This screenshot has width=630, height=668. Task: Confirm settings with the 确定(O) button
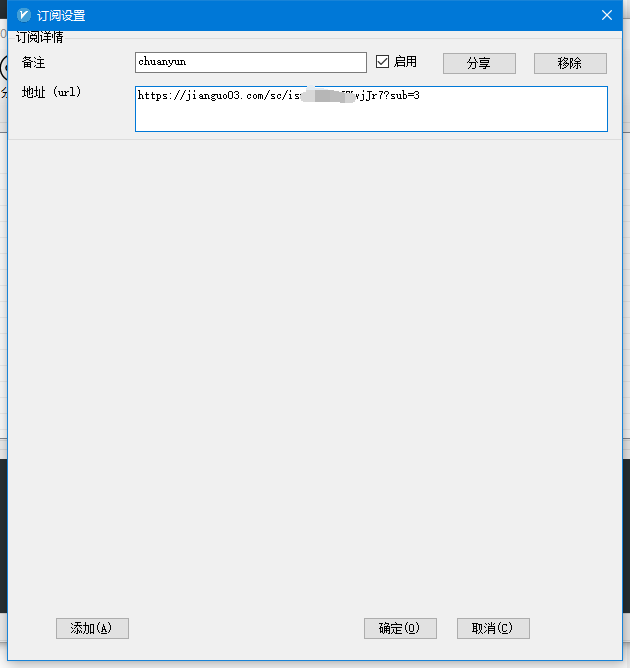(x=400, y=628)
